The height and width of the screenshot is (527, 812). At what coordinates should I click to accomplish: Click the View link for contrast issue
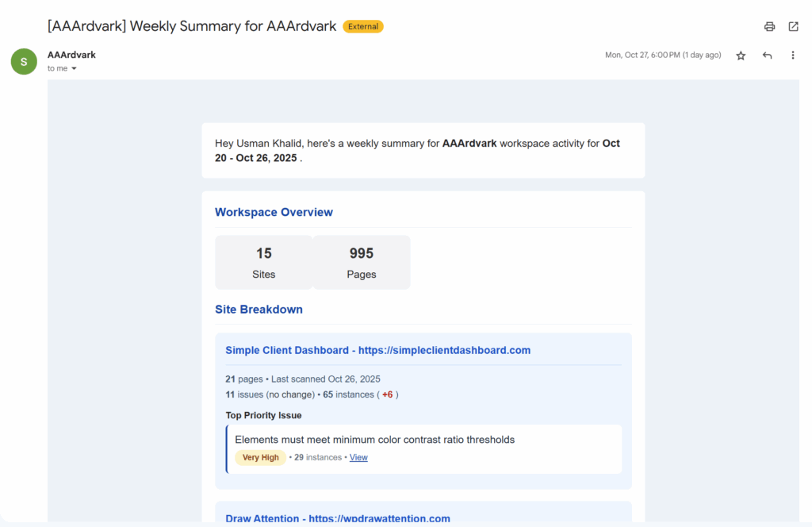(358, 457)
